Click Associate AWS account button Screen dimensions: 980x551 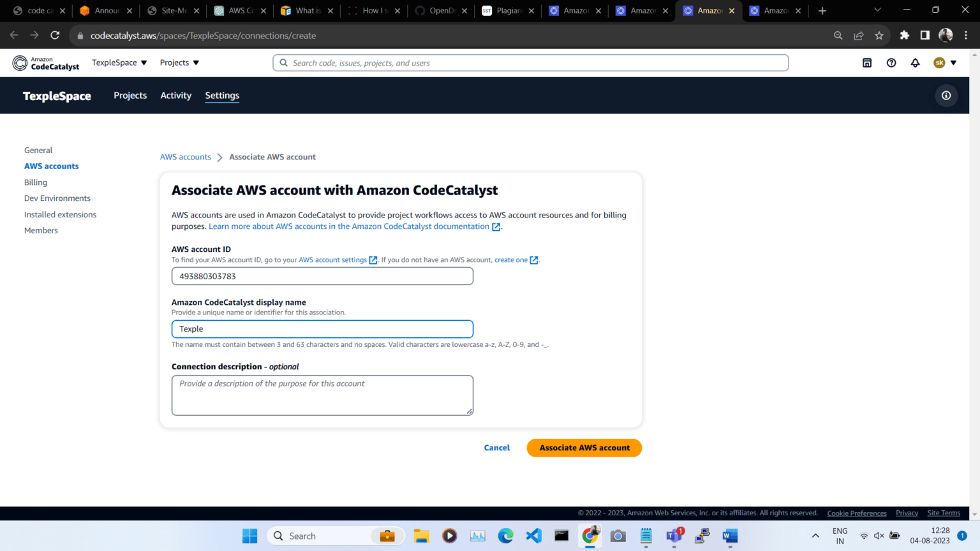click(x=584, y=448)
